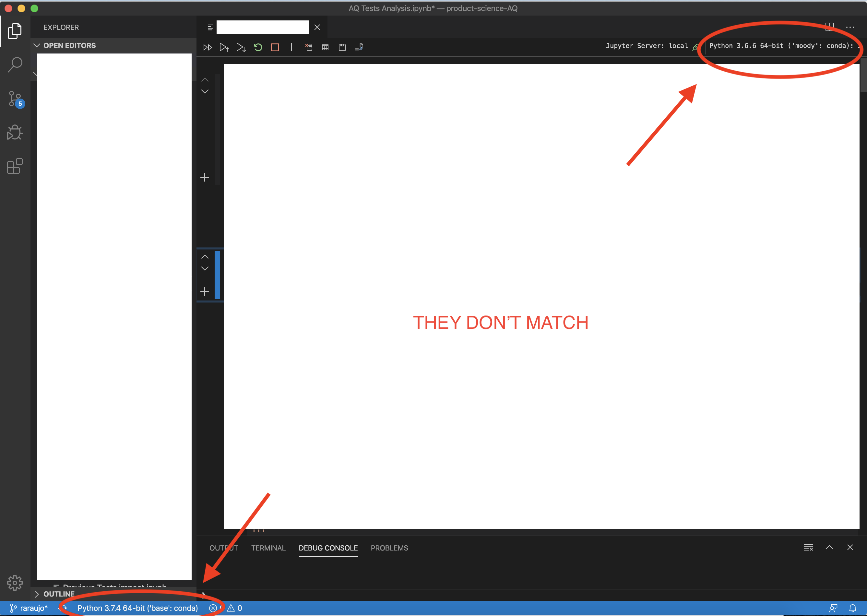Move the selected cell up

(x=205, y=257)
